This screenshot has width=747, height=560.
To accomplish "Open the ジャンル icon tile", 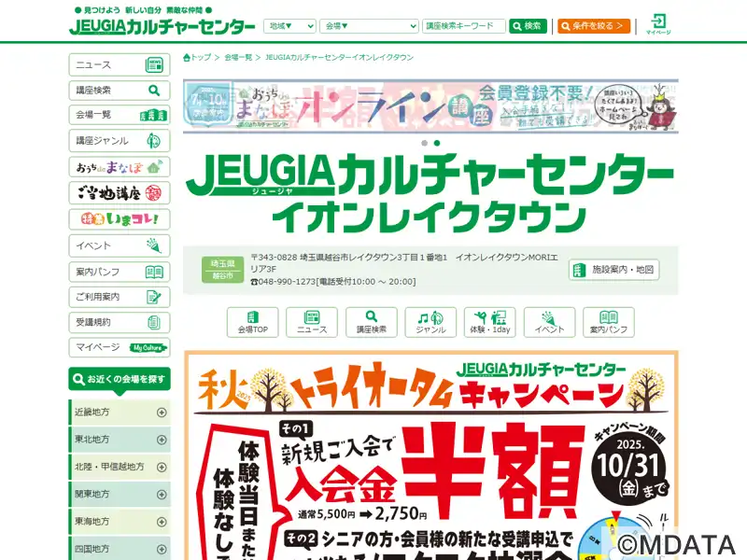I will (x=430, y=322).
